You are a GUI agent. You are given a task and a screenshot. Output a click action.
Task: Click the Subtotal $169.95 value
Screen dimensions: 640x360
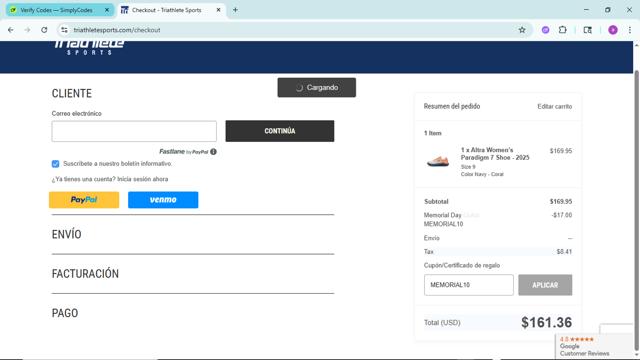(560, 202)
